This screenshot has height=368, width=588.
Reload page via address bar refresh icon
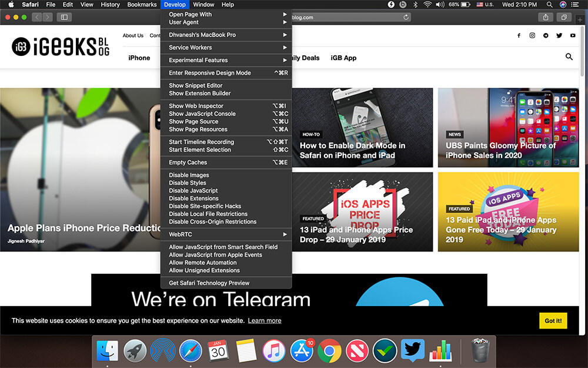(x=406, y=17)
